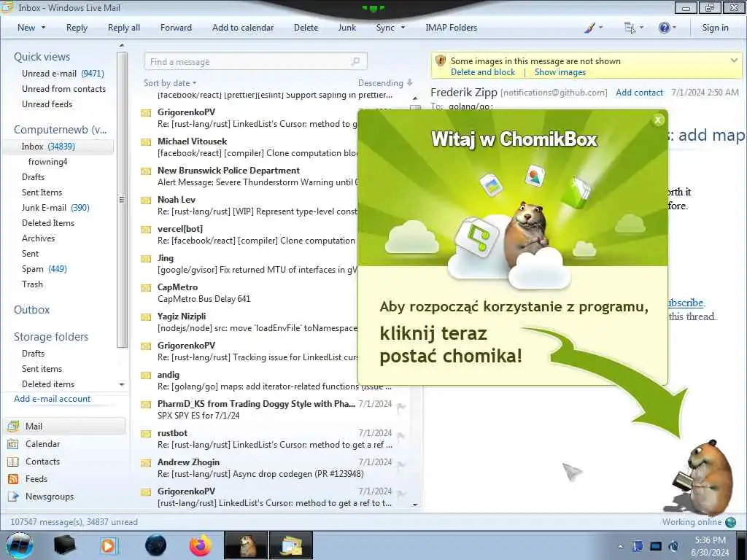Close the Witaj w ChomikBox popup
This screenshot has height=560, width=747.
658,120
